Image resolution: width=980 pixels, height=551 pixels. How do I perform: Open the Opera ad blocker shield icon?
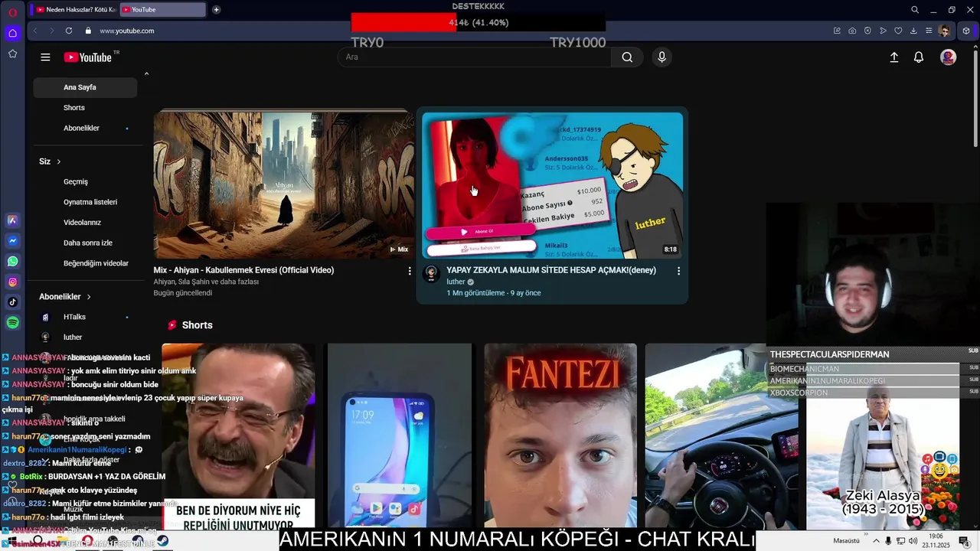(x=867, y=31)
